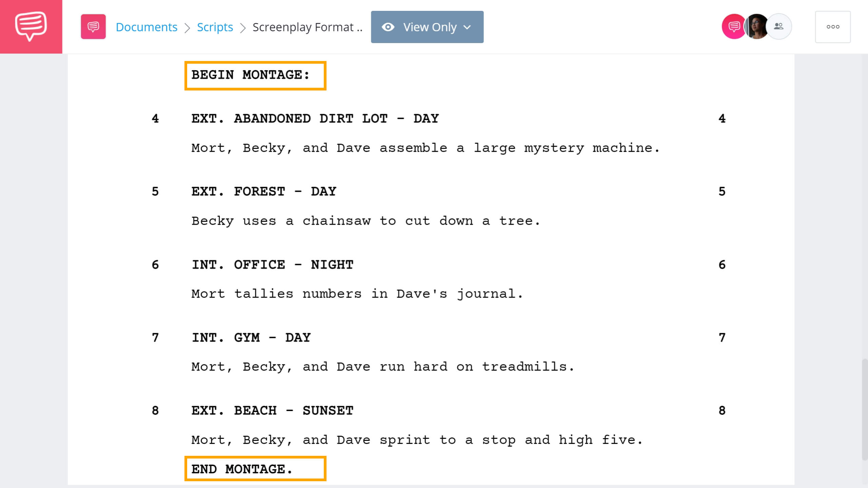Click the messaging bubble icon top left logo

click(x=31, y=26)
